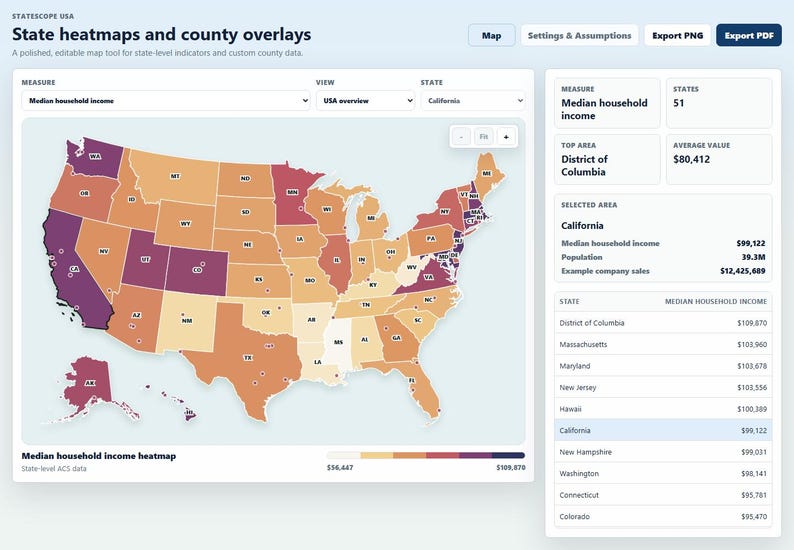
Task: Select Alaska on the map
Action: 90,383
